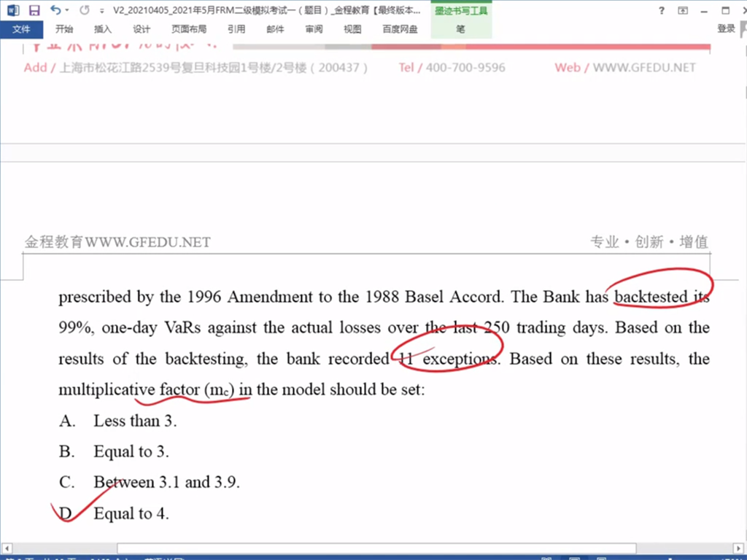Open the 页面布局 (Page Layout) tab
Image resolution: width=747 pixels, height=560 pixels.
[x=189, y=29]
